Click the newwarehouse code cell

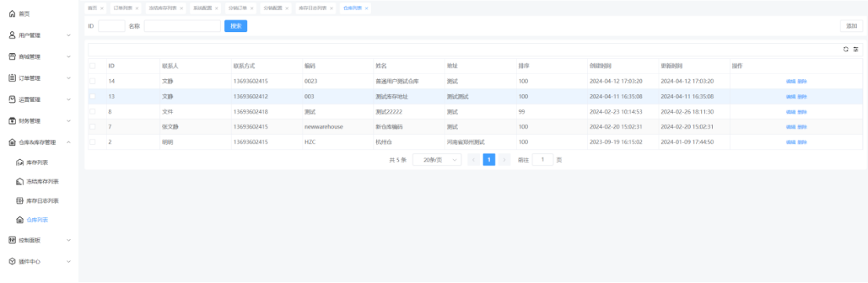point(324,127)
